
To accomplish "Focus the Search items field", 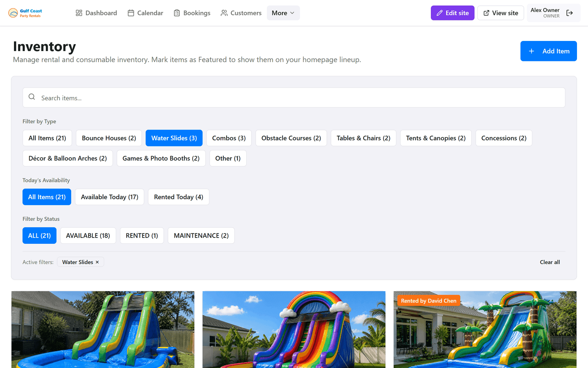I will (x=294, y=98).
